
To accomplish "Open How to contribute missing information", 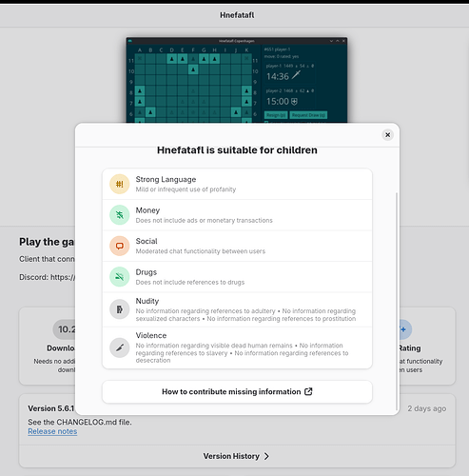I will coord(237,392).
